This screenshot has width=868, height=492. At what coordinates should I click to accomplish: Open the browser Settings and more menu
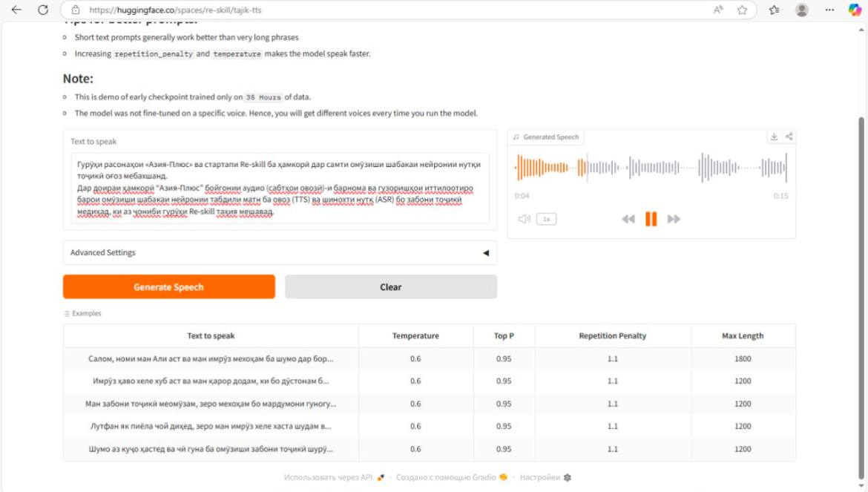[828, 10]
